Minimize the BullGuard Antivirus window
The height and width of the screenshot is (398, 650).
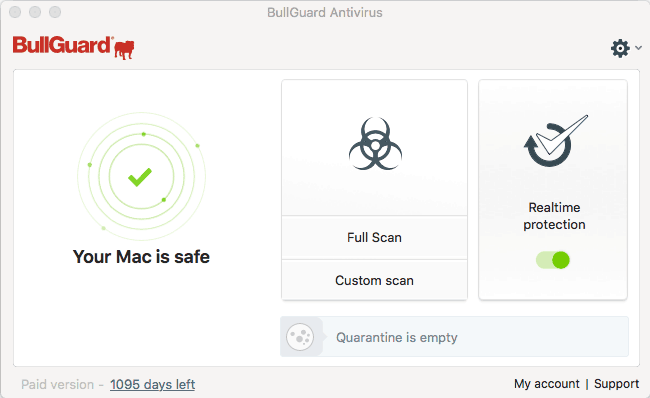tap(35, 12)
